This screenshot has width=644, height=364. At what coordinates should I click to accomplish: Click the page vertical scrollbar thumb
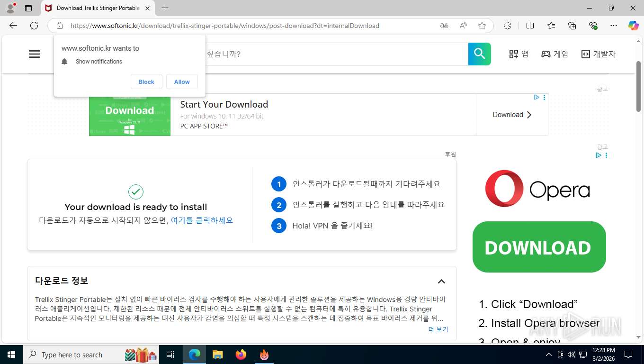(638, 86)
